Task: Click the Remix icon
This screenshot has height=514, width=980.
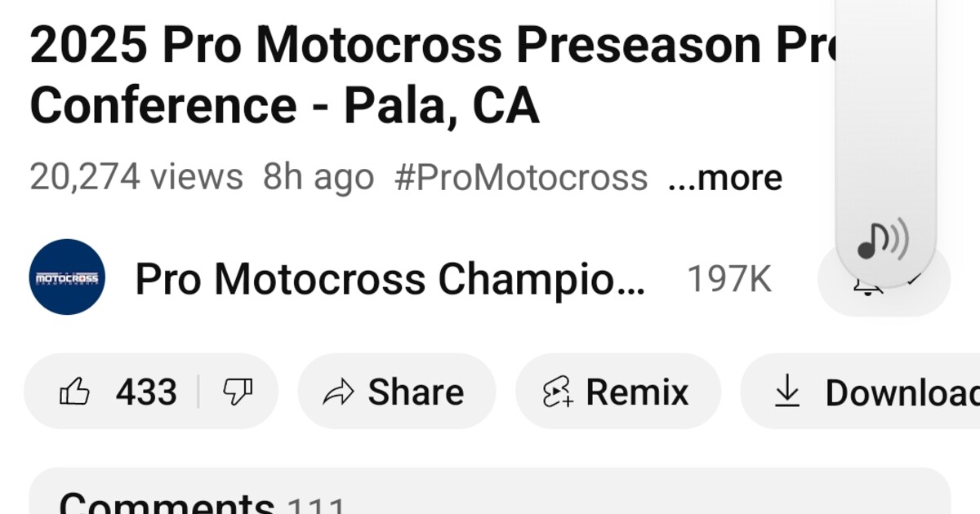Action: pos(556,392)
